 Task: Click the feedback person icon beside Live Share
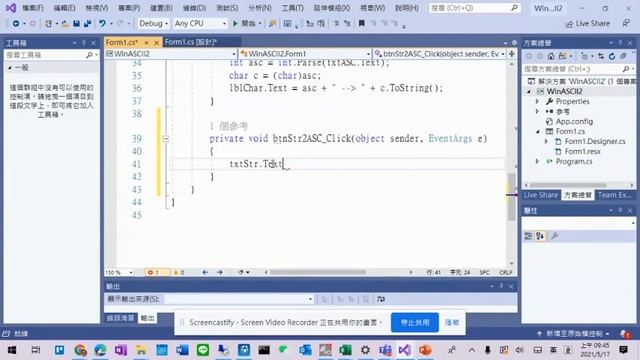tap(626, 23)
